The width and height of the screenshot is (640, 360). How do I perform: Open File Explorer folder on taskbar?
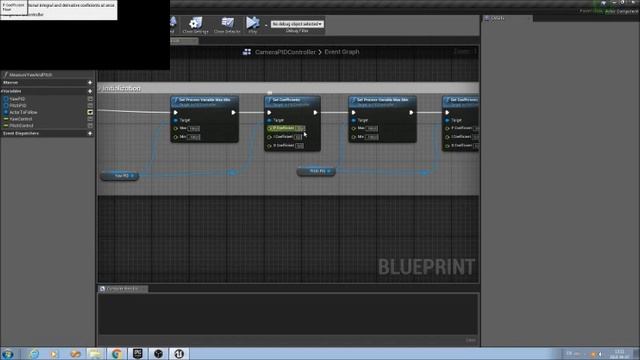pos(96,353)
